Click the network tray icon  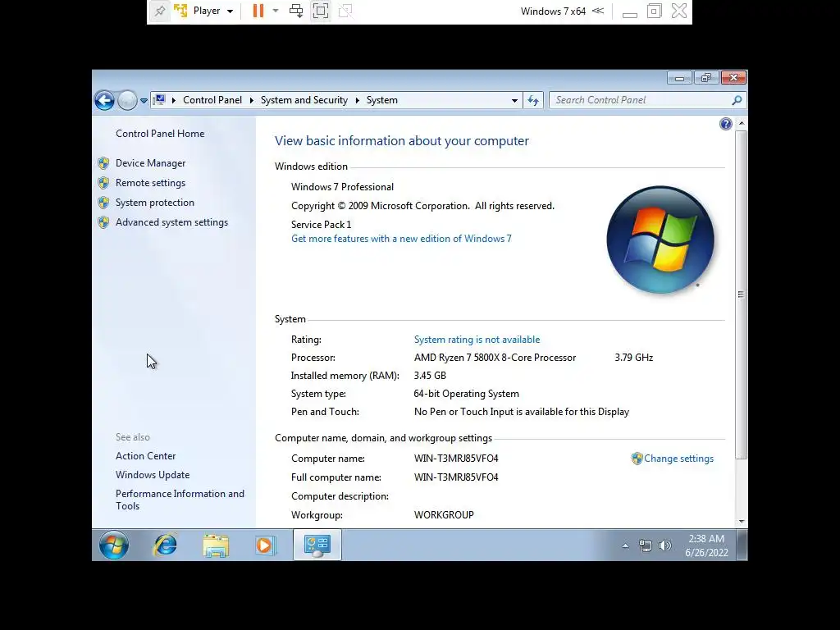(x=645, y=546)
